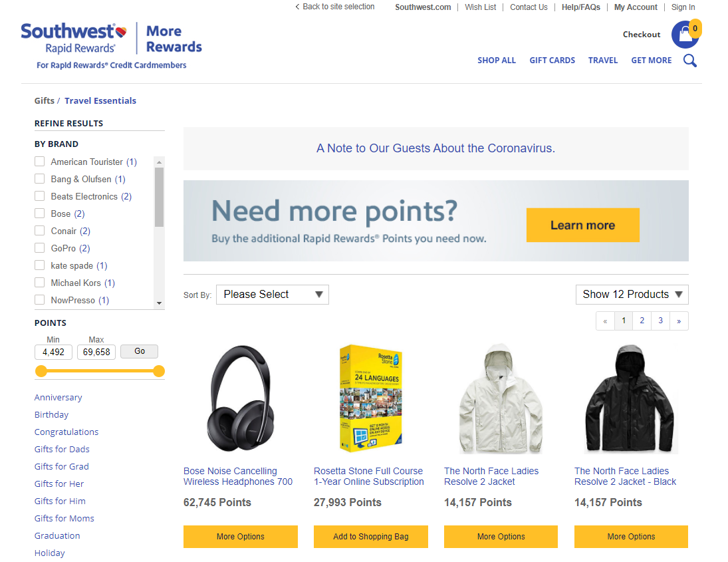Enable the GoPro brand filter
Viewport: 728px width, 562px height.
tap(40, 248)
